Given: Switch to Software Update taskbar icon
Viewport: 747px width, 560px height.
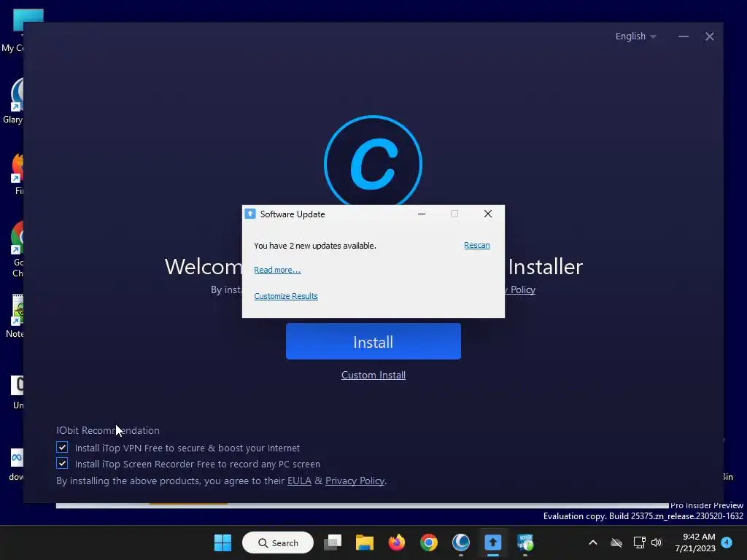Looking at the screenshot, I should (x=492, y=542).
